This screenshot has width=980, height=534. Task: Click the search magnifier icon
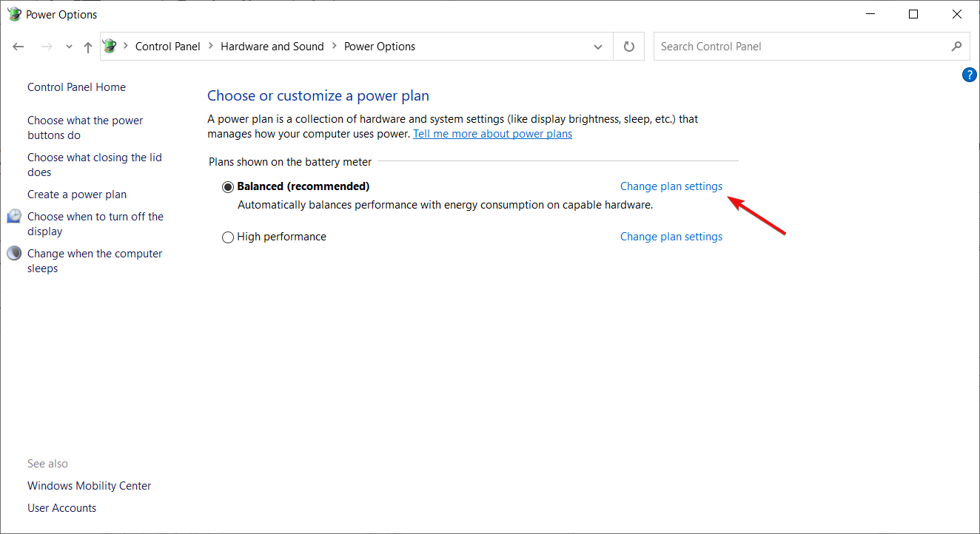click(956, 47)
